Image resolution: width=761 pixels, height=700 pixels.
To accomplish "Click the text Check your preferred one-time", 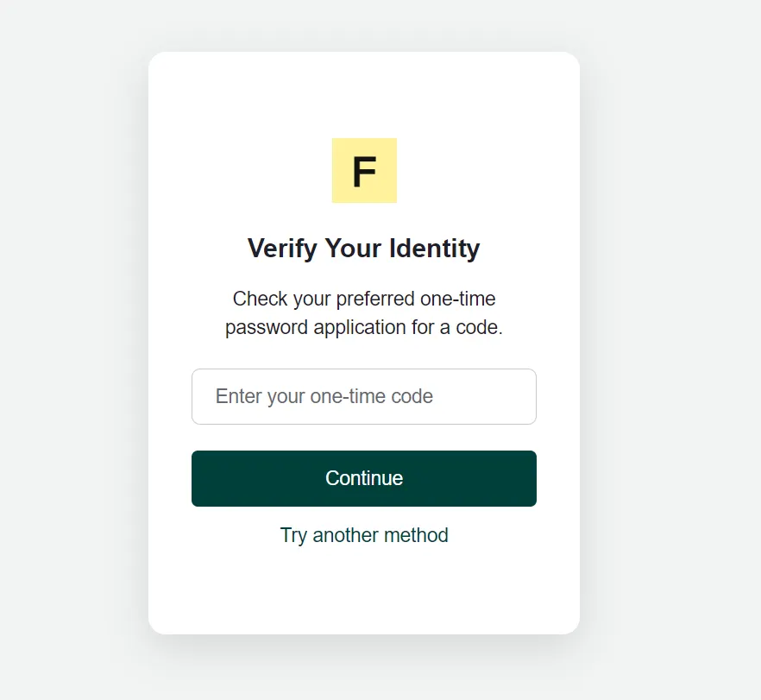I will 364,300.
